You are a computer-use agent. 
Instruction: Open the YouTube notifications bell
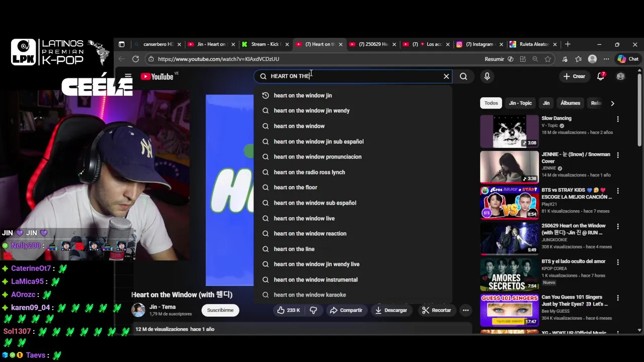click(601, 76)
